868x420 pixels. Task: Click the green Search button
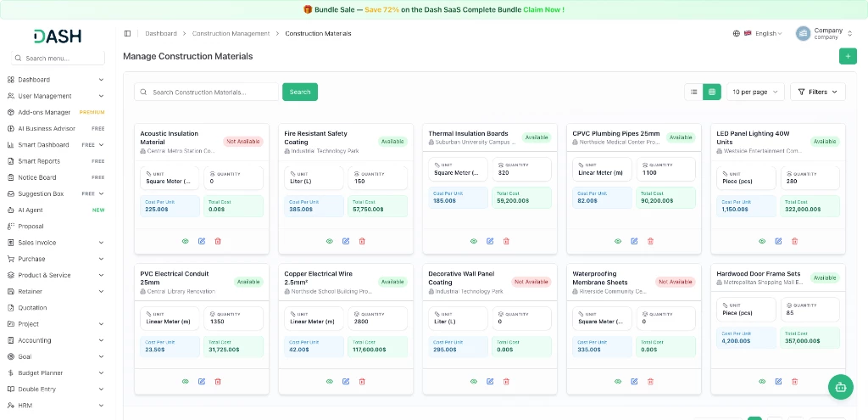click(300, 92)
